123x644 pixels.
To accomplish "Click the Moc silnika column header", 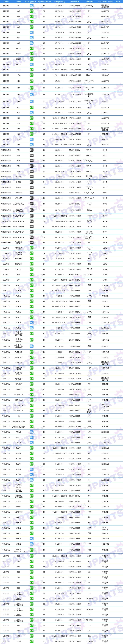I will coord(75,2).
